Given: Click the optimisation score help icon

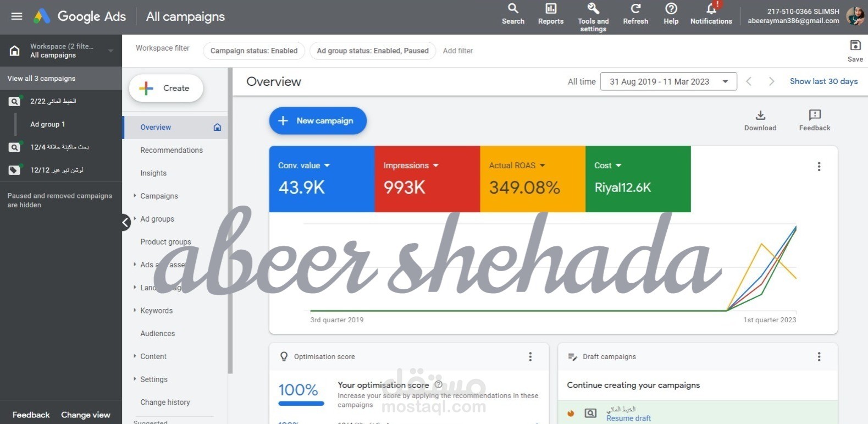Looking at the screenshot, I should pyautogui.click(x=439, y=385).
